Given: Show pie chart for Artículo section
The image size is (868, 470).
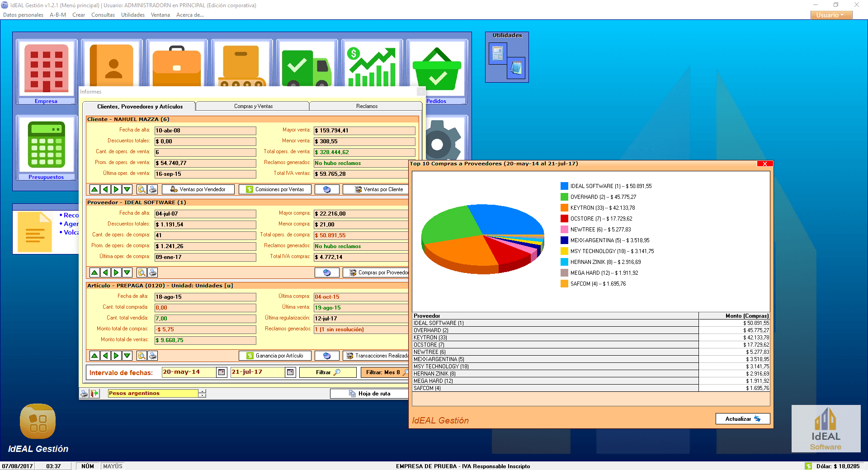Looking at the screenshot, I should point(327,356).
